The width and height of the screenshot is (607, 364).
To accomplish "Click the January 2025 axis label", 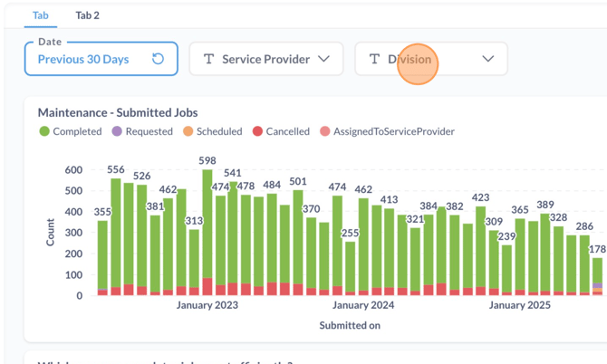I will tap(519, 305).
